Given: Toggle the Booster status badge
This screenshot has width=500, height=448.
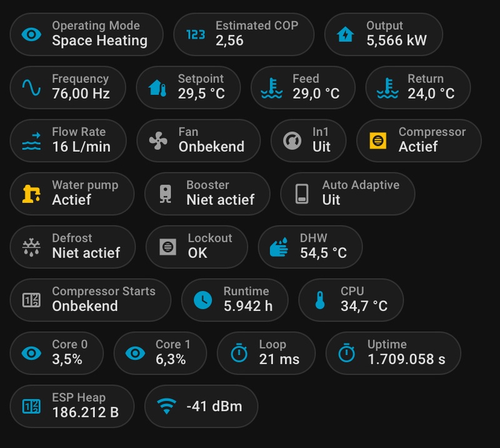Looking at the screenshot, I should click(207, 194).
